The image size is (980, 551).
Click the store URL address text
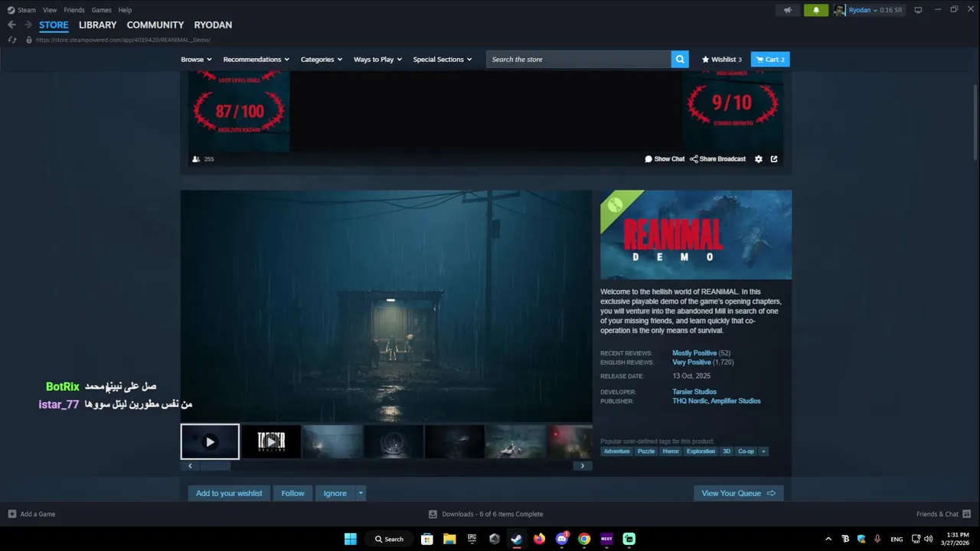(x=122, y=40)
